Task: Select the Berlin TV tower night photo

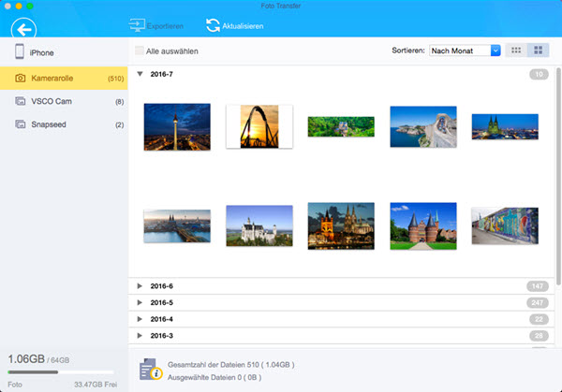Action: coord(177,126)
